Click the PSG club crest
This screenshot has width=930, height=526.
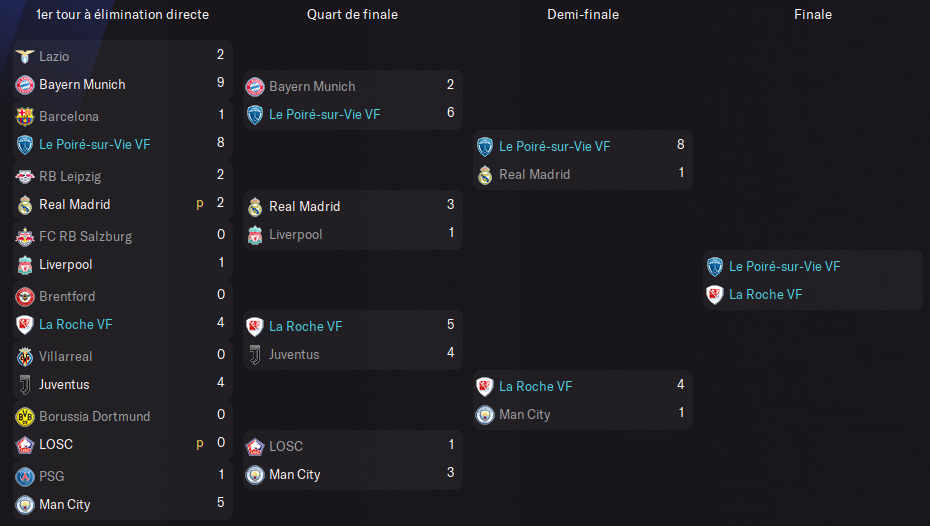pos(25,477)
